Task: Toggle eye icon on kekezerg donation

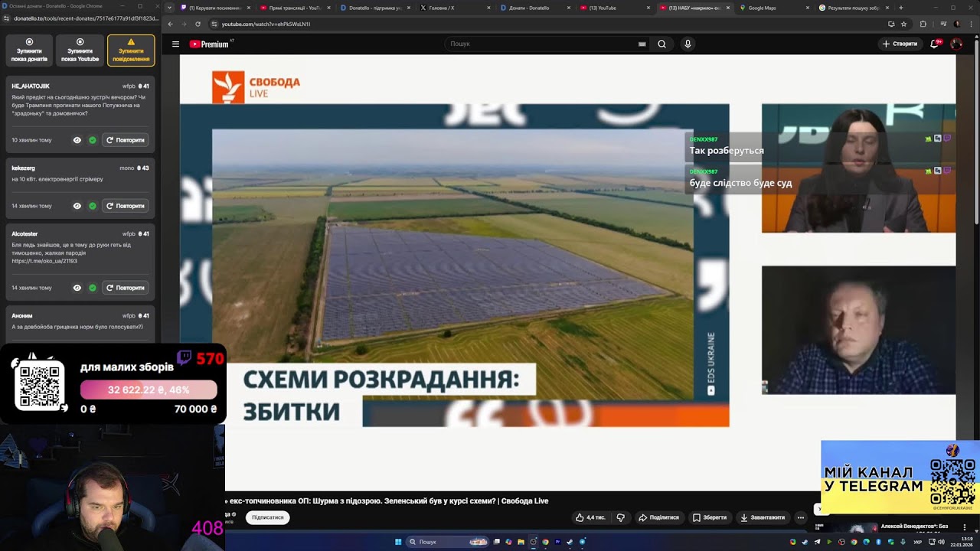Action: click(77, 206)
